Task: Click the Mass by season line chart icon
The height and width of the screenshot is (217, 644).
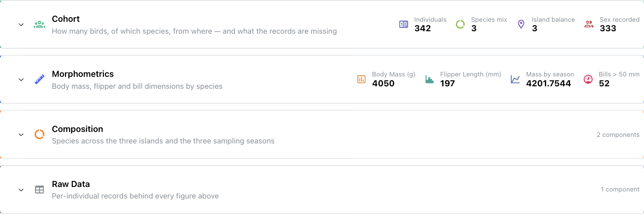Action: tap(515, 79)
